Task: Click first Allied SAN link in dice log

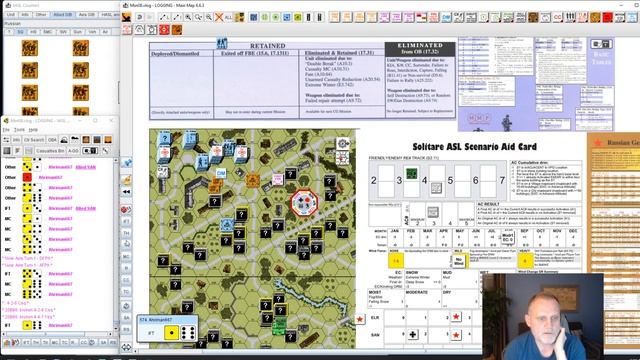Action: pyautogui.click(x=85, y=167)
